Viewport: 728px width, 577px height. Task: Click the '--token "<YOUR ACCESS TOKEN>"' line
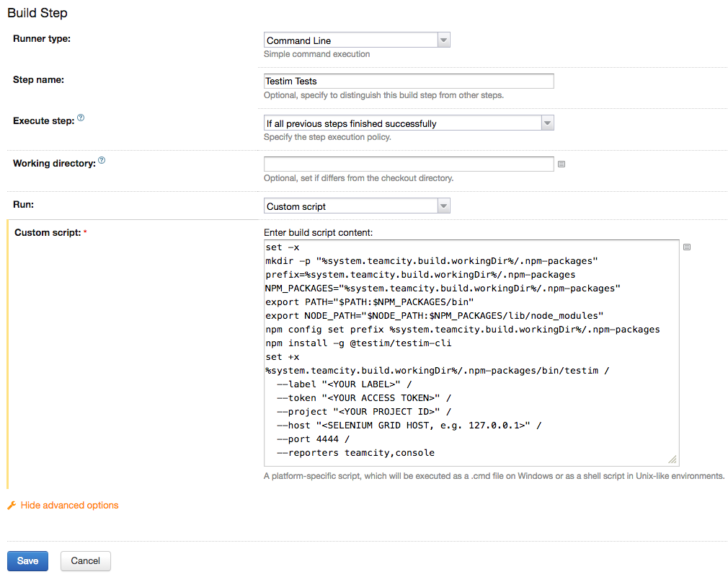point(364,397)
